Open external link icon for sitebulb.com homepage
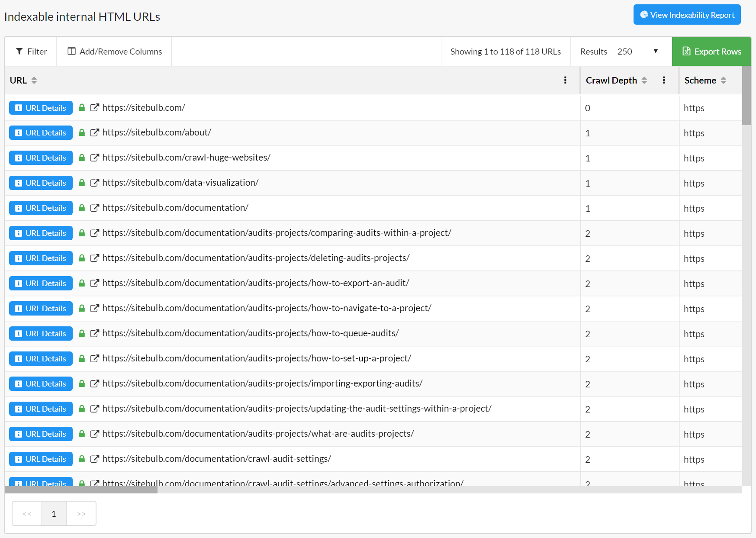Screen dimensions: 756x538 pos(94,107)
